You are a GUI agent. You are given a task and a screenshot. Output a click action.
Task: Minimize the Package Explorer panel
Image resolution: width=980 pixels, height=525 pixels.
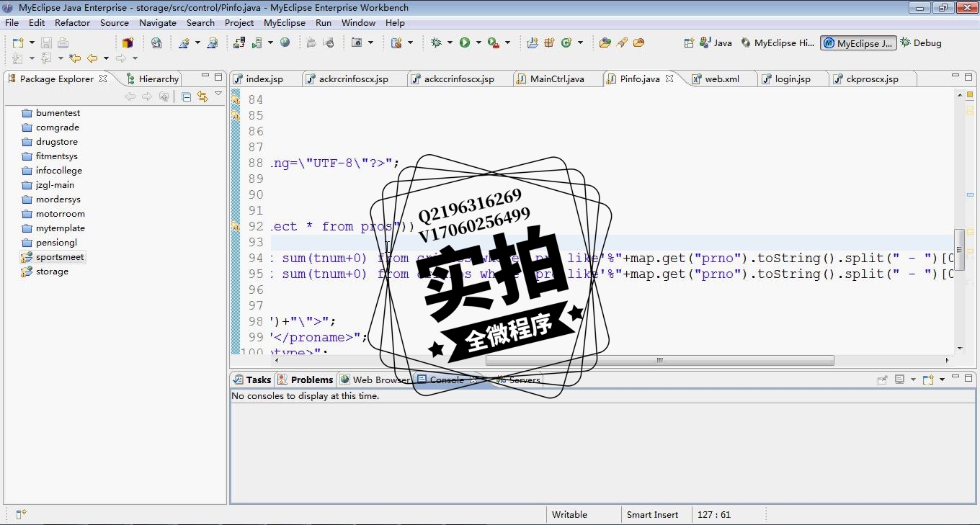pyautogui.click(x=205, y=76)
